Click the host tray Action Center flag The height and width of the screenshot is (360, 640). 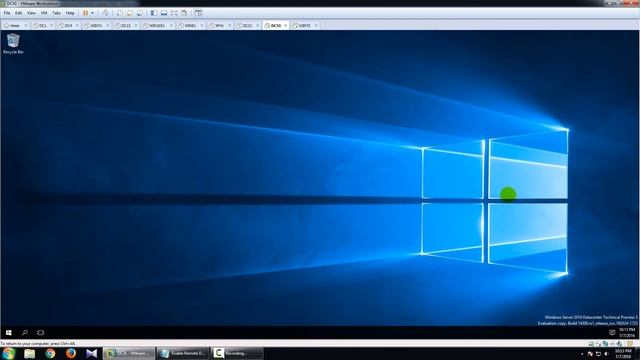(x=590, y=354)
